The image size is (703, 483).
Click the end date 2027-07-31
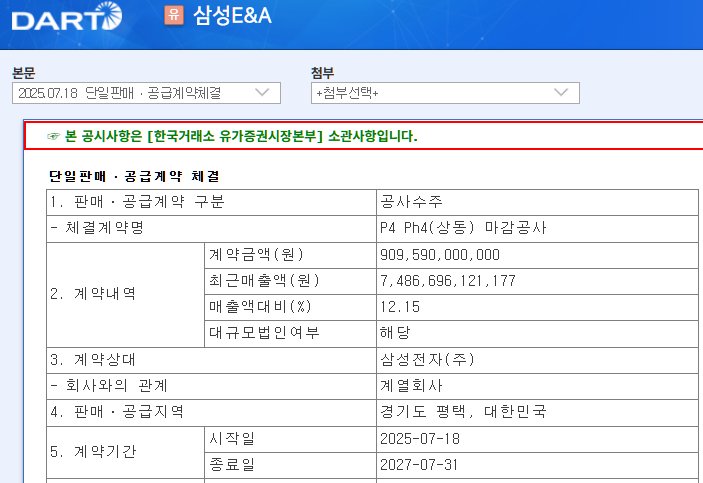point(419,465)
